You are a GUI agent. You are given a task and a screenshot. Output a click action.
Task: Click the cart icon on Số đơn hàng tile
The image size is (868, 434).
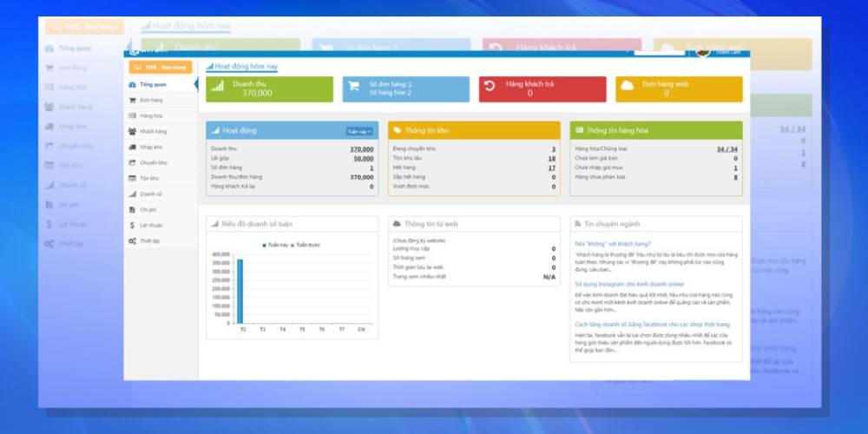(x=353, y=86)
